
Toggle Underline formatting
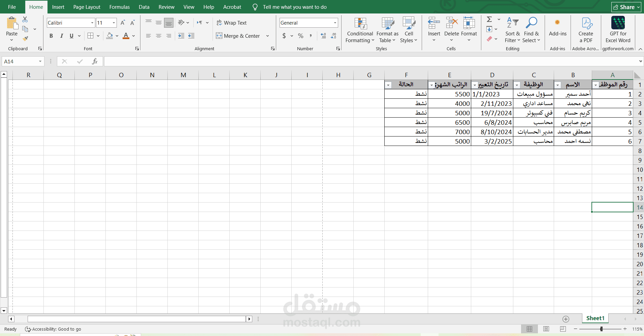pos(71,36)
